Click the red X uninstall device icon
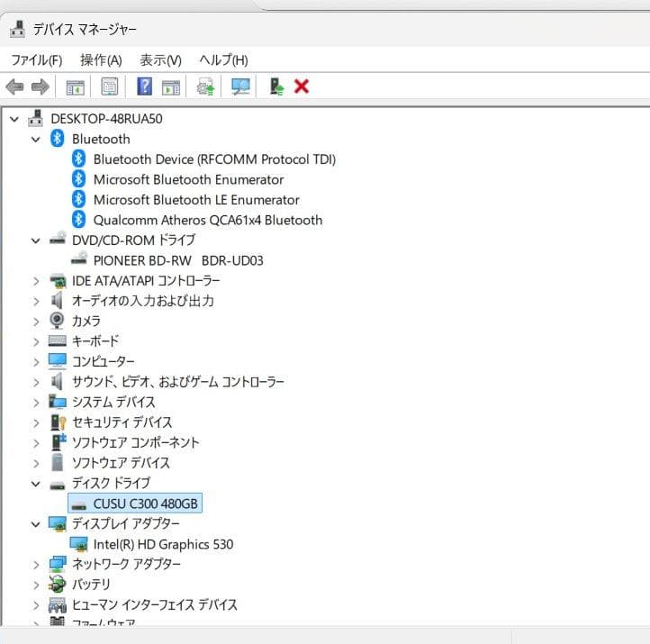 pyautogui.click(x=302, y=86)
